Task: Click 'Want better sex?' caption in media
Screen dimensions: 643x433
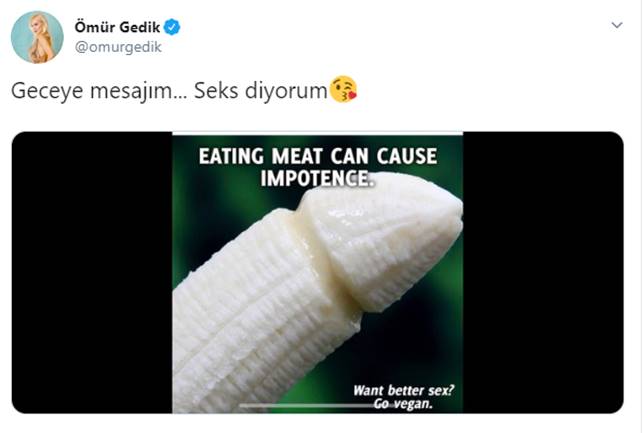Action: [x=404, y=390]
